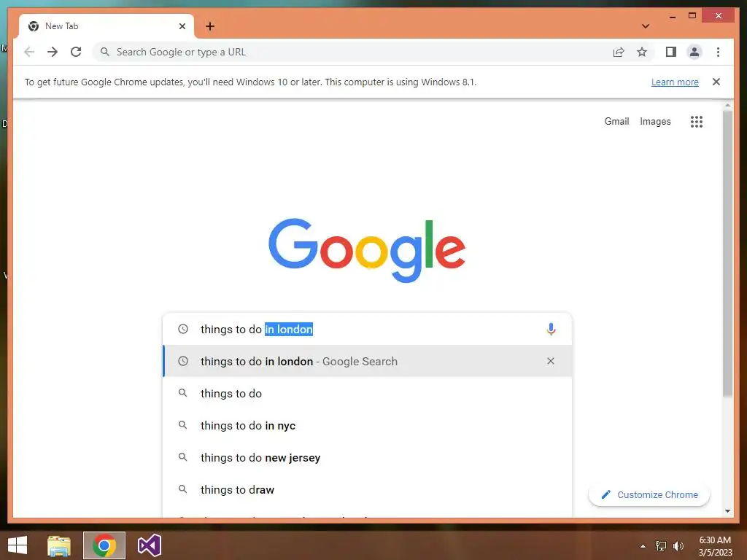Open Chrome's three-dot menu

coord(718,52)
